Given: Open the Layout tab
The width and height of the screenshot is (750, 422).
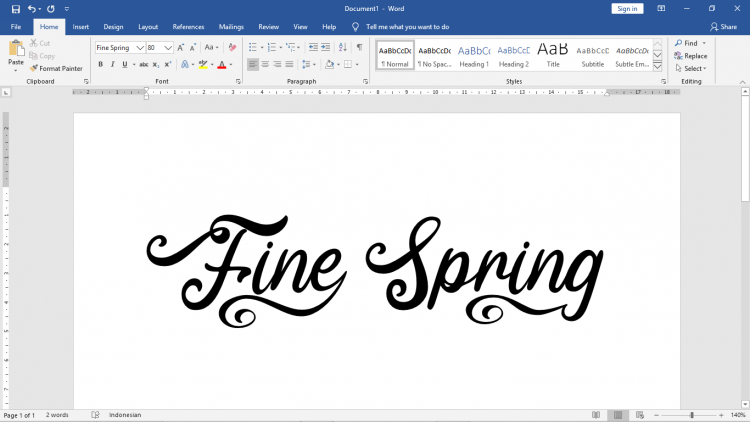Looking at the screenshot, I should point(148,27).
